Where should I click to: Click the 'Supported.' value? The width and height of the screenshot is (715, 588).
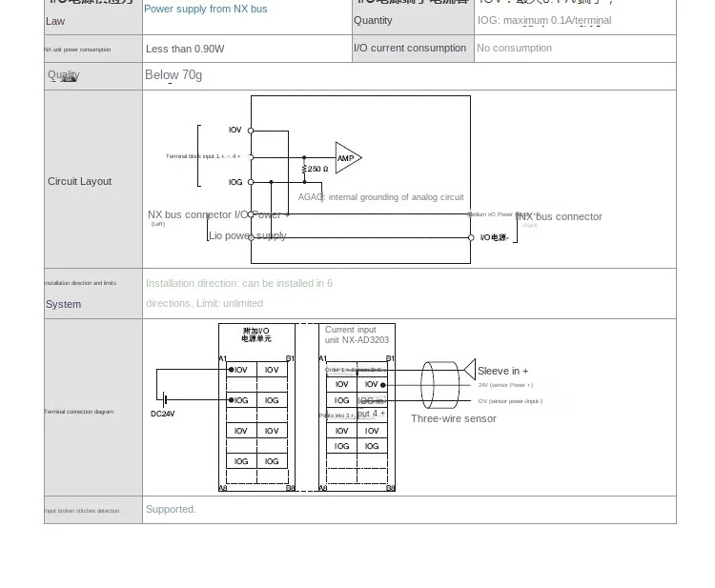point(171,510)
